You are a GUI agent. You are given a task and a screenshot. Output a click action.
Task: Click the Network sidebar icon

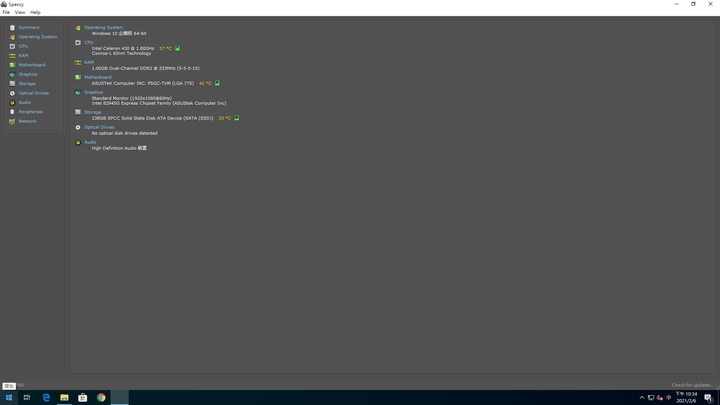coord(12,121)
